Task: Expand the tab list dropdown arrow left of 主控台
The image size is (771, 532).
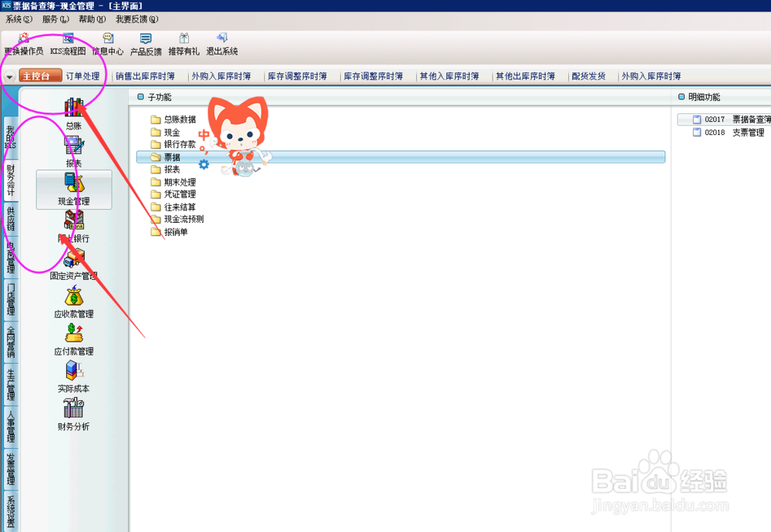Action: pyautogui.click(x=9, y=76)
